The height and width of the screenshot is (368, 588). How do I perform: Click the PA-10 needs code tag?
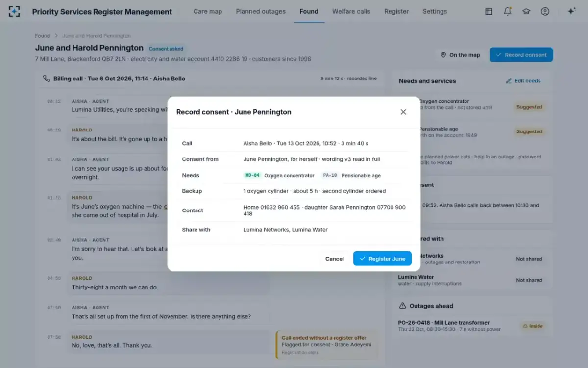[330, 175]
